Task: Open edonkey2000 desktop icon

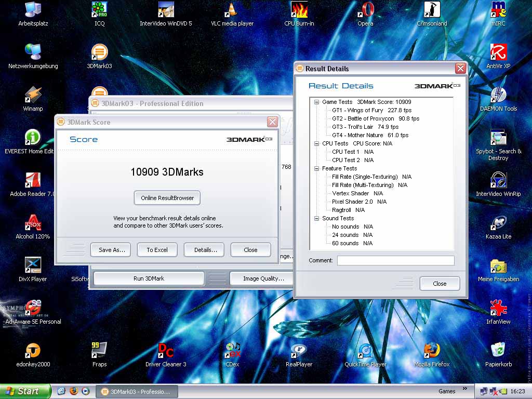Action: pos(33,355)
